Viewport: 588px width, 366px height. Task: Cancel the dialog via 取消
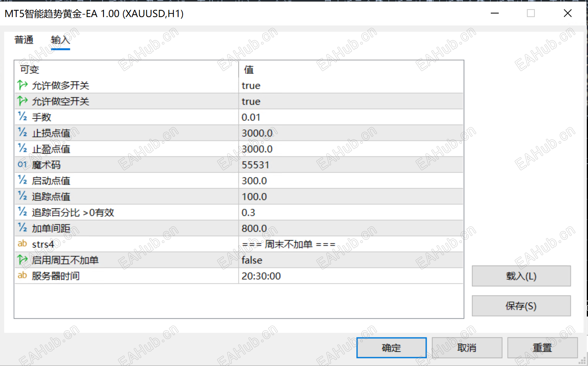[x=467, y=347]
